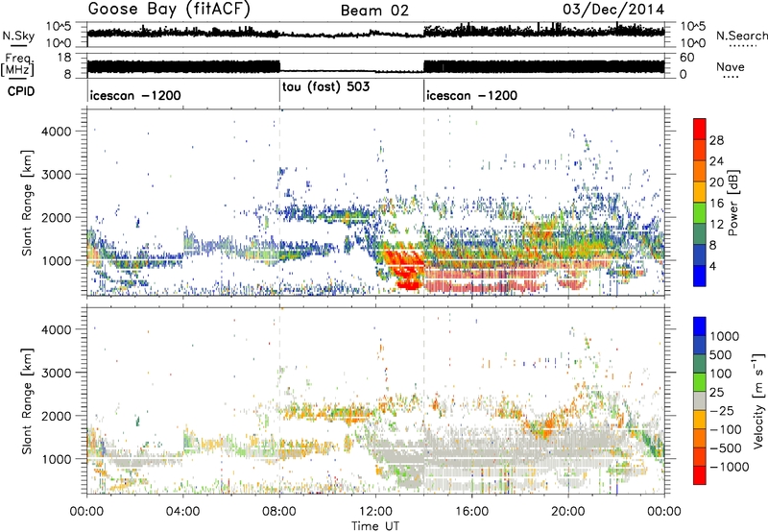Click the "Time UT" axis label
This screenshot has height=532, width=768.
coord(375,526)
